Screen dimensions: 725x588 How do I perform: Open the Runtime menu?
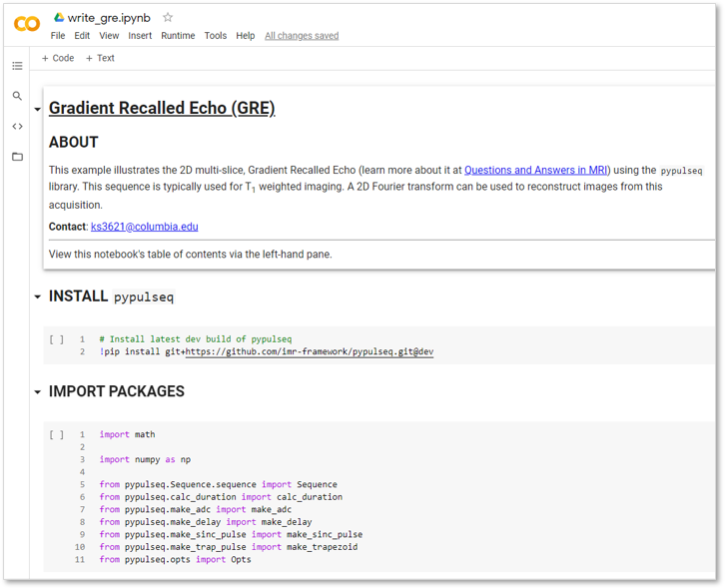pos(178,36)
